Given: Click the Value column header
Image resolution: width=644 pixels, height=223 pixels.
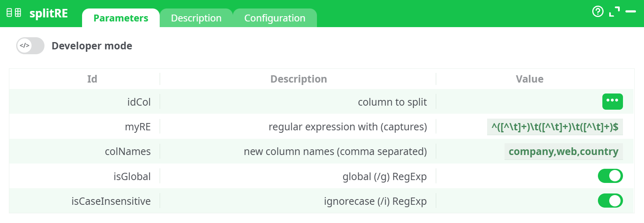Looking at the screenshot, I should pos(529,79).
